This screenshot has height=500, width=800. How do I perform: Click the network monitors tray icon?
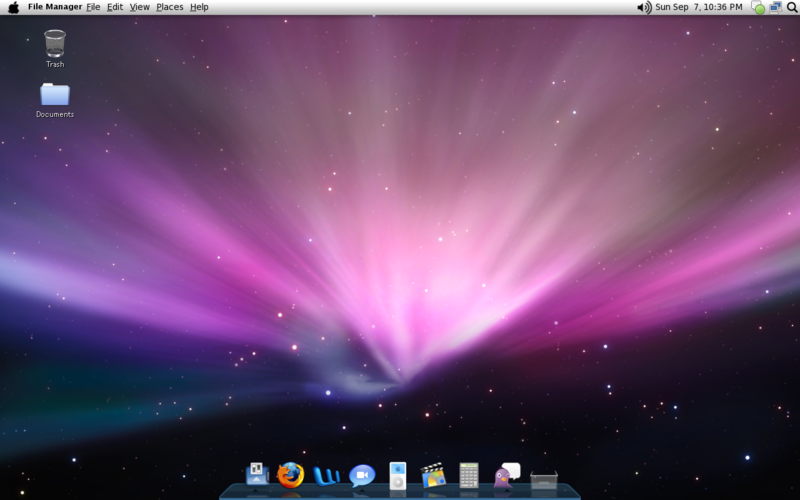[776, 7]
